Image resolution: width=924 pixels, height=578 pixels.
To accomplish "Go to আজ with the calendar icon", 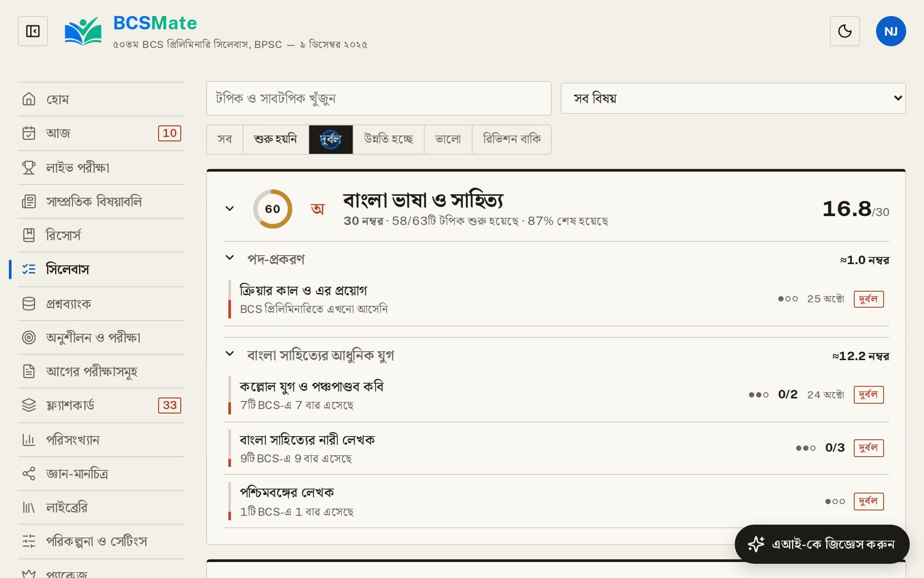I will point(101,133).
